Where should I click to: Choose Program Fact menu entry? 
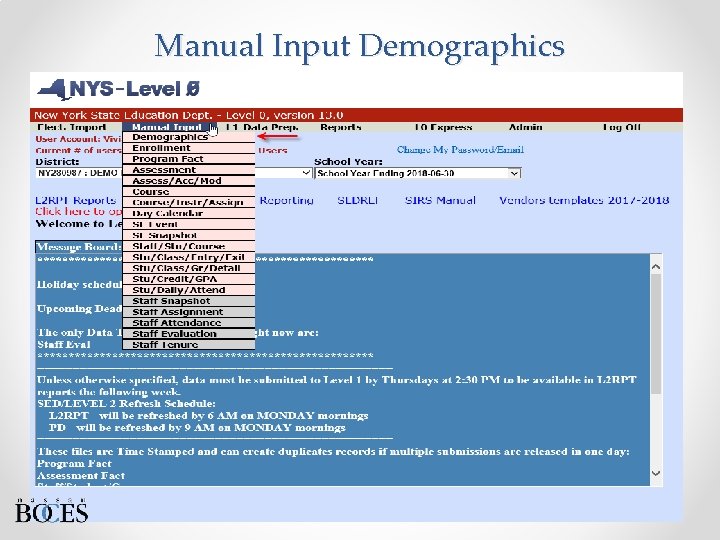189,159
